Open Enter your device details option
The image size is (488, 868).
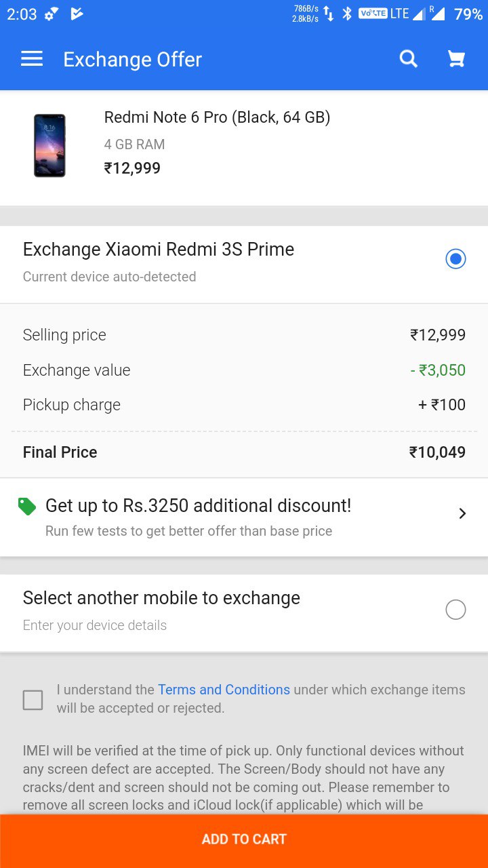[x=95, y=625]
